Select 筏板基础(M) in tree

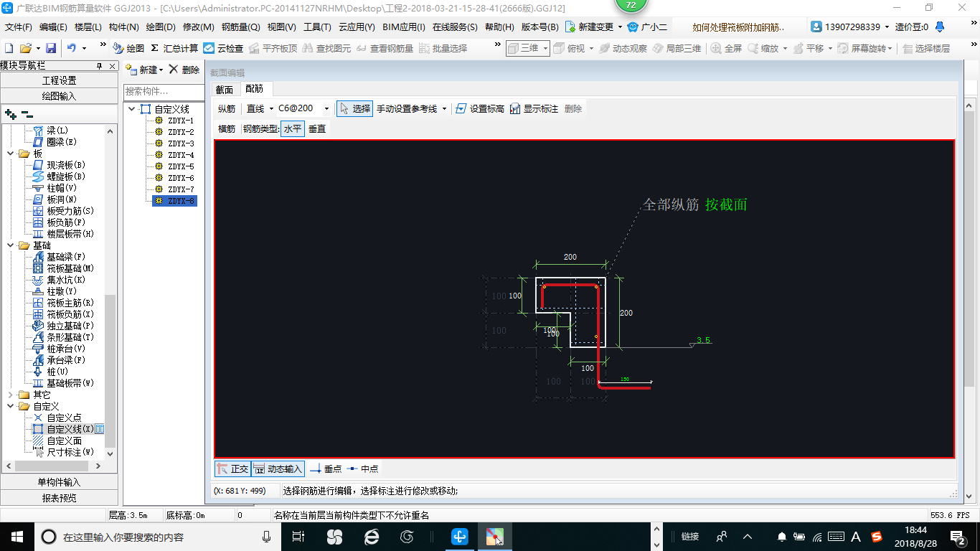63,268
